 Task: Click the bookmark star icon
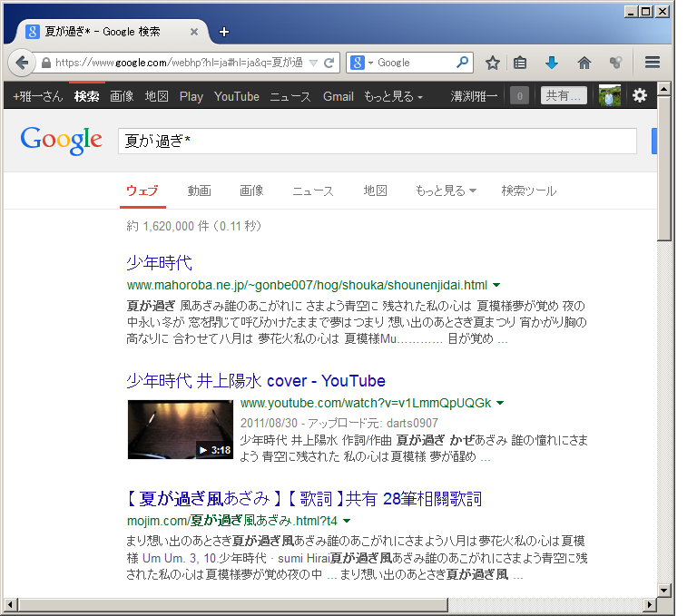point(493,63)
